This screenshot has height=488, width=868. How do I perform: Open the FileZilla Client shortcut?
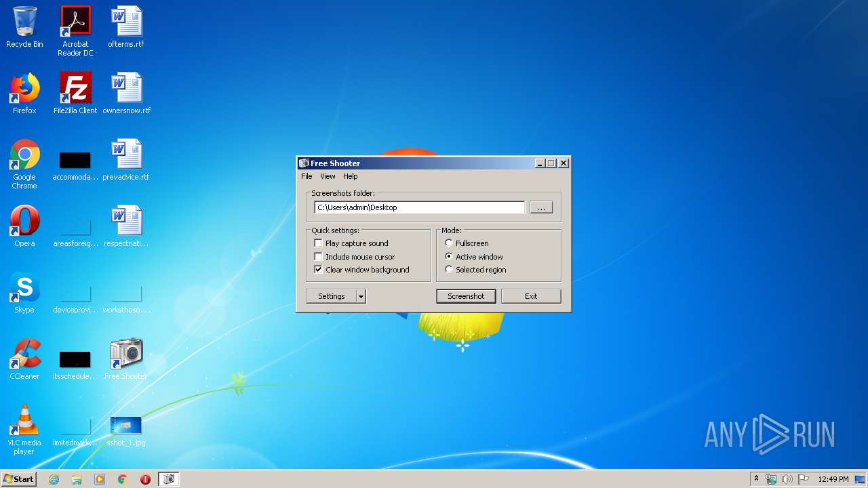75,94
